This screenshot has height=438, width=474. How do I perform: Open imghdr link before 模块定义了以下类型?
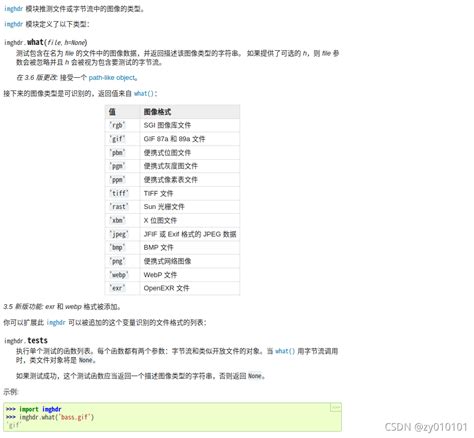(x=13, y=24)
